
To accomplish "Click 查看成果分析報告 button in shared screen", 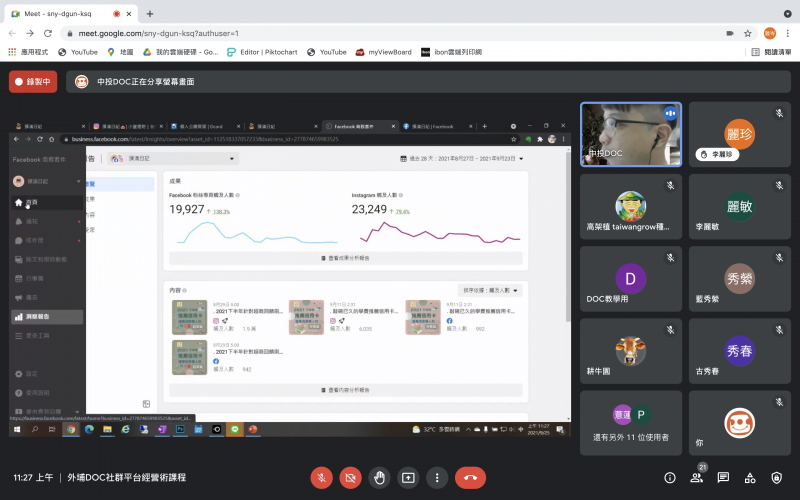I will 345,258.
